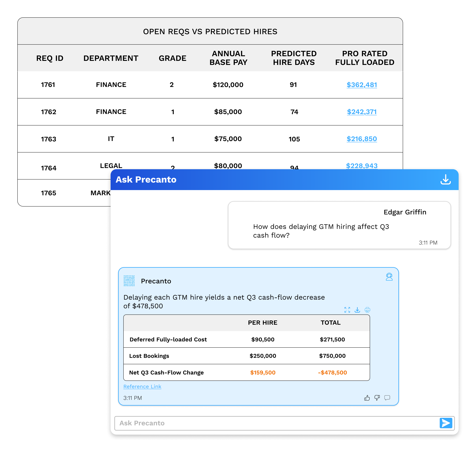Viewport: 476px width, 452px height.
Task: Give thumbs up to Precanto's answer
Action: pyautogui.click(x=367, y=398)
